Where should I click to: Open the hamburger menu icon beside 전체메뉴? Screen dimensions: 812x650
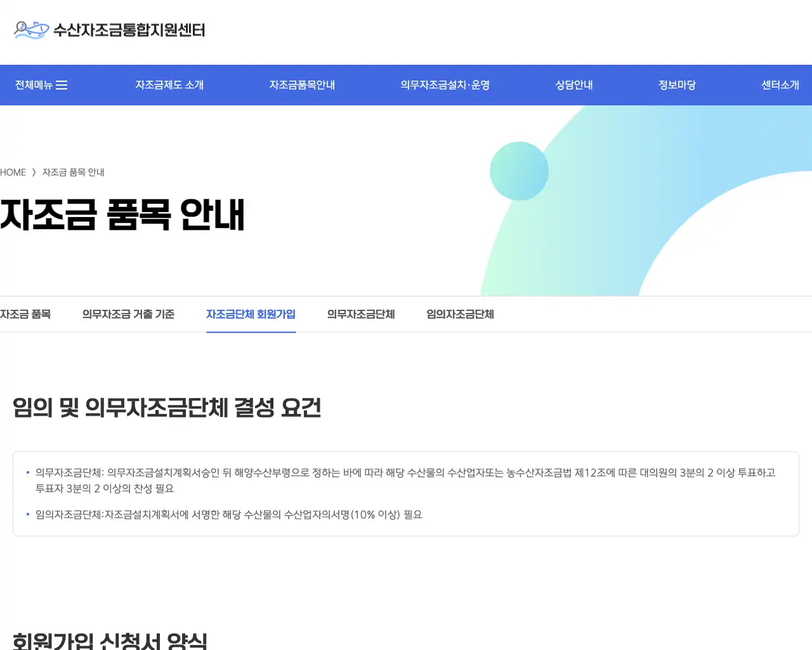pos(63,84)
